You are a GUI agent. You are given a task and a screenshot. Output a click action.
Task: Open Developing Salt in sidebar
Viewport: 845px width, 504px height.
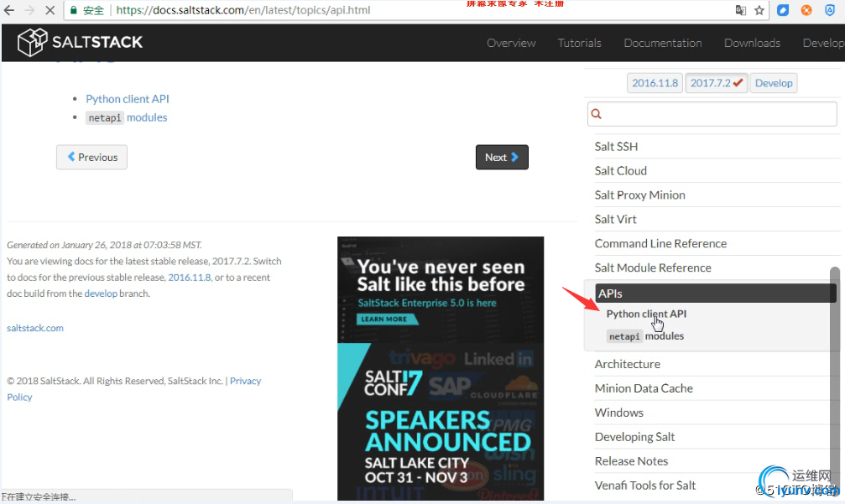pyautogui.click(x=634, y=437)
